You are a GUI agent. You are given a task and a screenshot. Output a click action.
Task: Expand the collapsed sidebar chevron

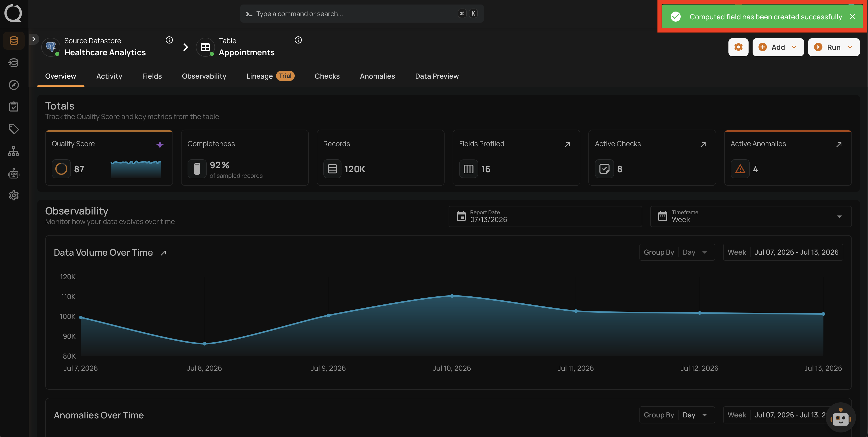pyautogui.click(x=34, y=39)
